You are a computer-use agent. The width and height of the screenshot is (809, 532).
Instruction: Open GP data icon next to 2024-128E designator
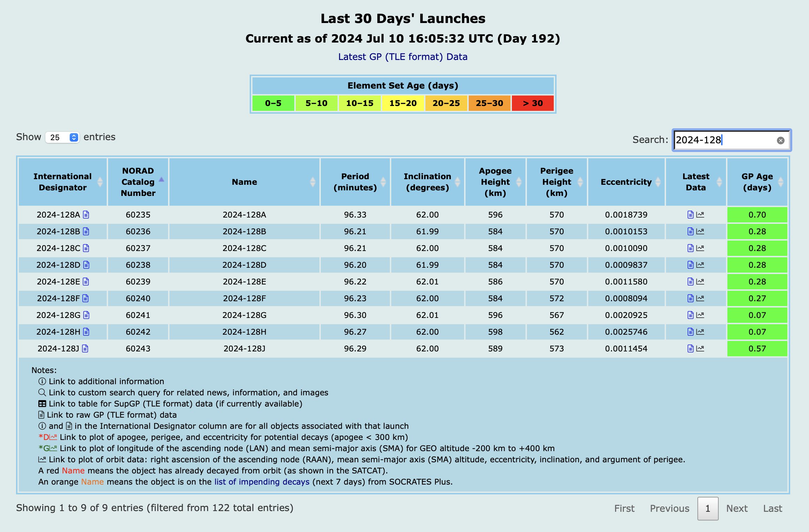pos(86,282)
